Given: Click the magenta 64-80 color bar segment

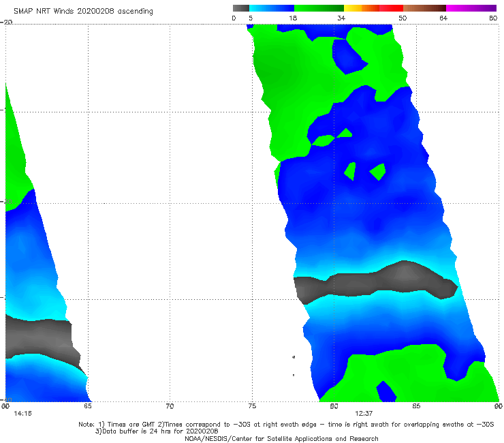Looking at the screenshot, I should [471, 8].
